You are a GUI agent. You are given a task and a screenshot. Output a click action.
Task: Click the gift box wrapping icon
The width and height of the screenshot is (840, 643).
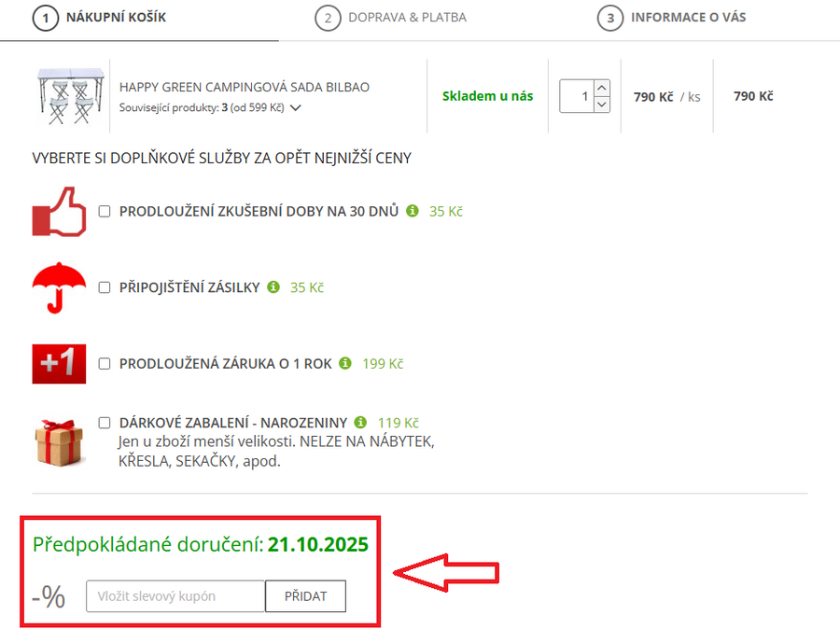tap(59, 440)
